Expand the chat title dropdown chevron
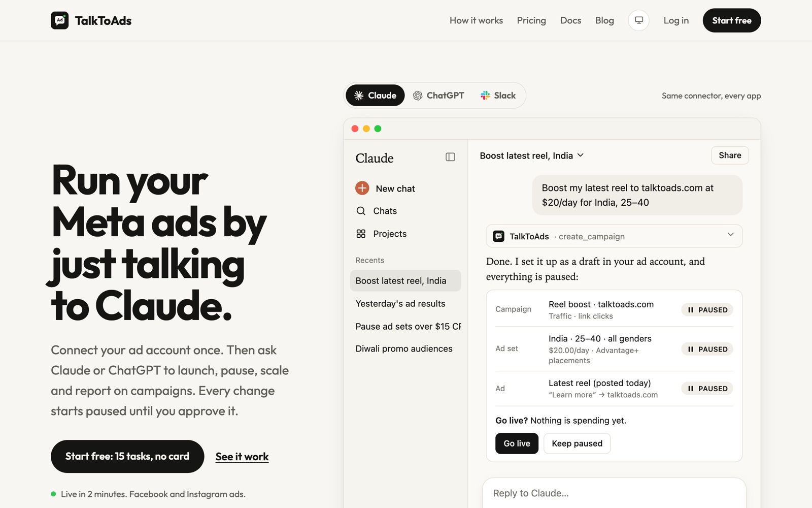The height and width of the screenshot is (508, 812). [581, 155]
